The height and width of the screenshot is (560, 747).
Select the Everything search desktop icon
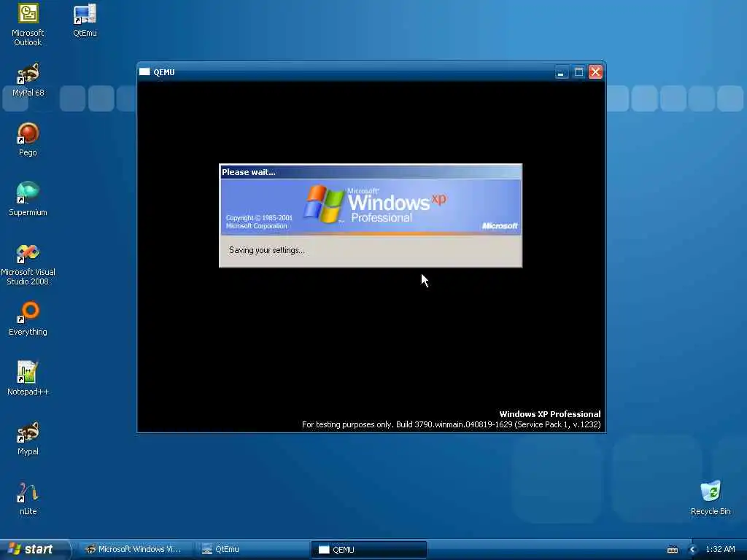click(x=28, y=319)
